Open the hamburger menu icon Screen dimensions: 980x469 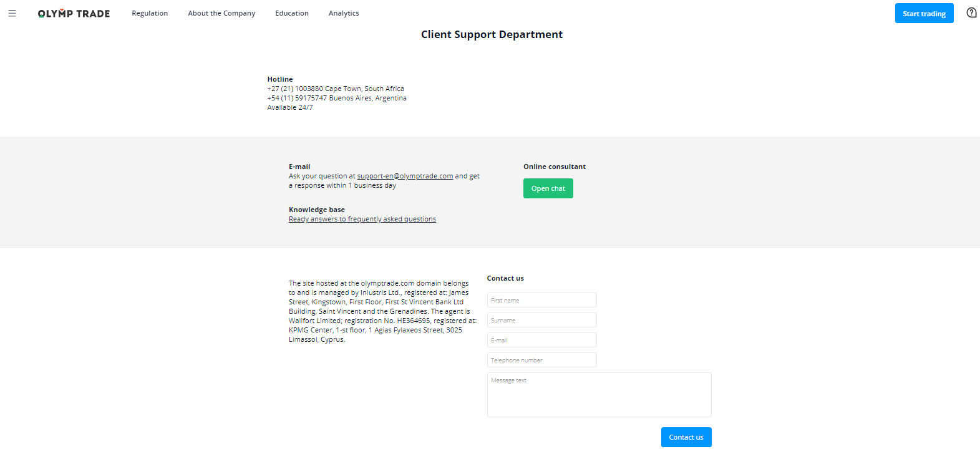pos(12,13)
